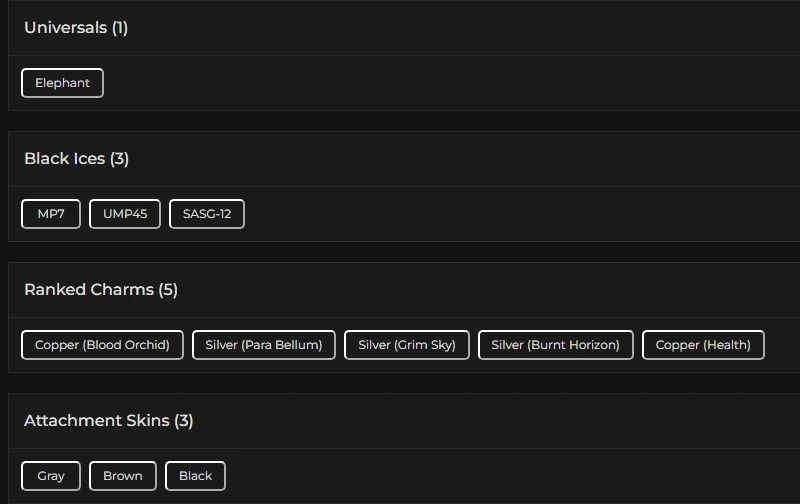Click the (3) count beside Attachment Skins
This screenshot has width=800, height=504.
pos(184,421)
